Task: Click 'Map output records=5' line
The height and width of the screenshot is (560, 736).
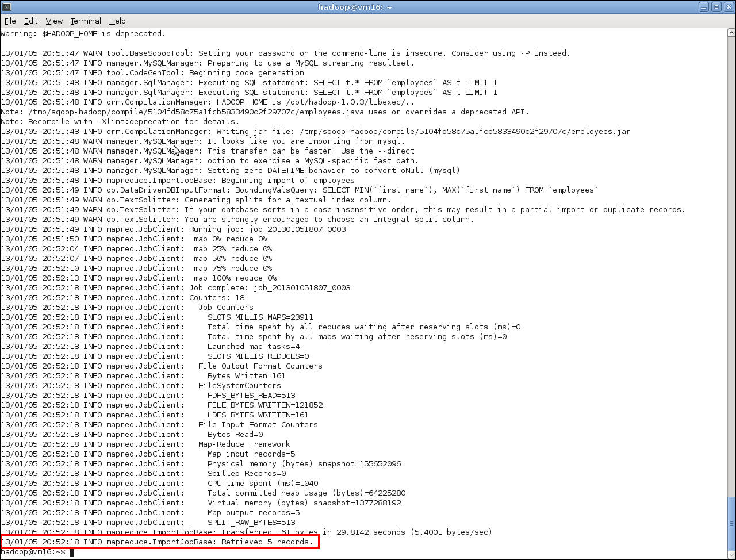Action: point(150,513)
